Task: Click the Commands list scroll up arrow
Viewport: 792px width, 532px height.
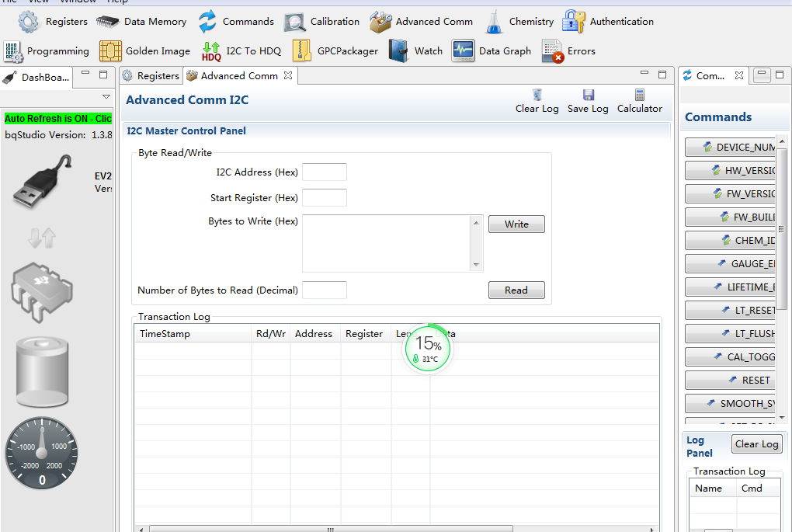Action: click(x=782, y=141)
